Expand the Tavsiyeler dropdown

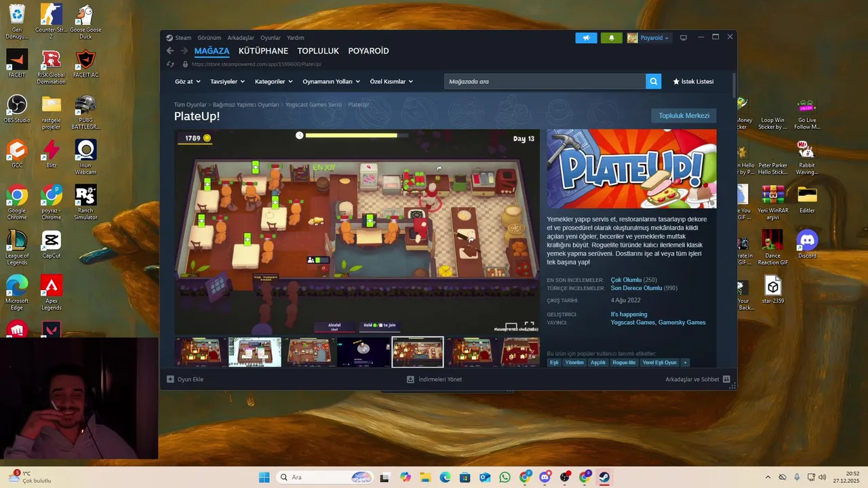[x=227, y=81]
